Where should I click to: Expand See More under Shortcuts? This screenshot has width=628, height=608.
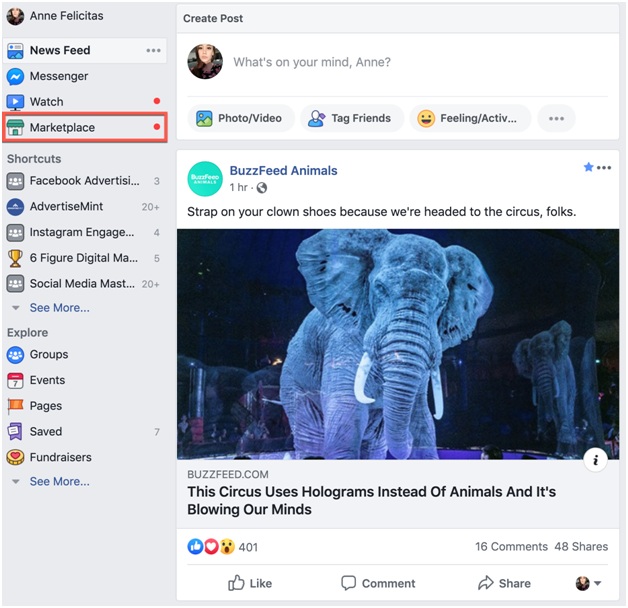[x=59, y=308]
